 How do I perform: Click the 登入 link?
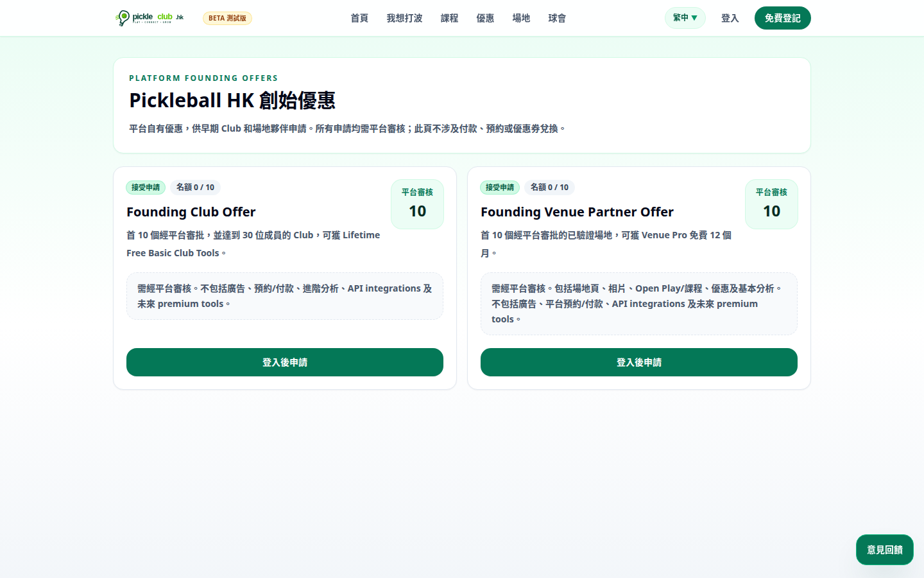[730, 18]
